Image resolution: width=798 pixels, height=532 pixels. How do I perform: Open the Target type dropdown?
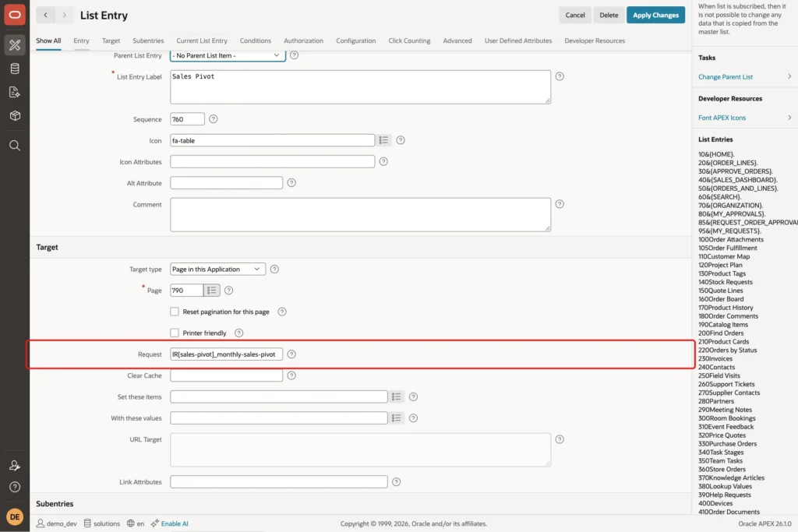tap(218, 269)
